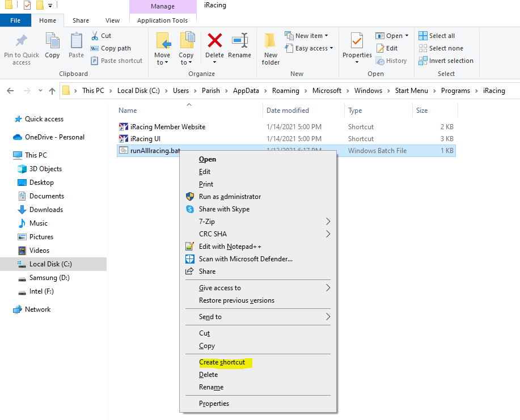The height and width of the screenshot is (420, 520).
Task: Choose Share with Skype
Action: click(x=258, y=209)
